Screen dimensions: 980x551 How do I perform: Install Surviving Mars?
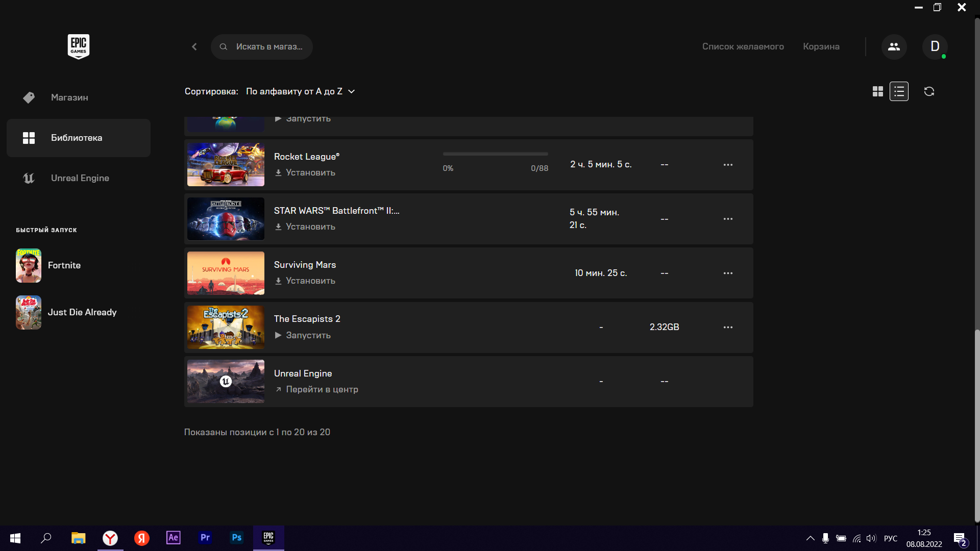[x=305, y=281]
